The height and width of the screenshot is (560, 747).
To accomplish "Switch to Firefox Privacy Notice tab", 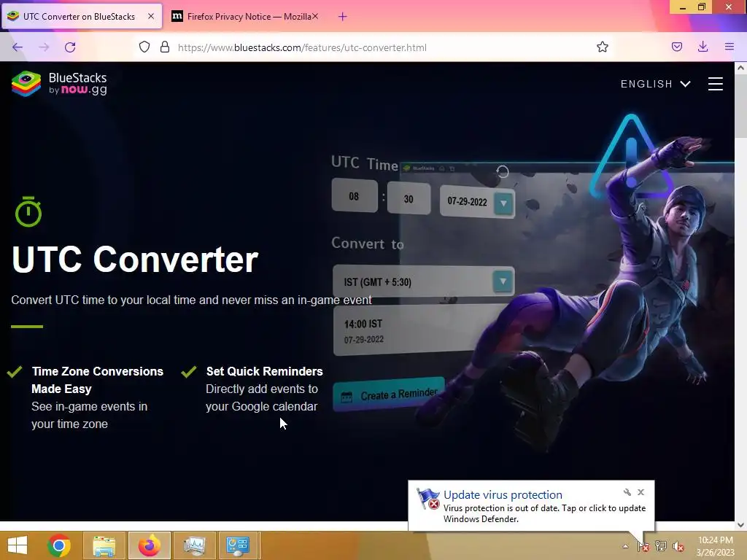I will tap(245, 16).
